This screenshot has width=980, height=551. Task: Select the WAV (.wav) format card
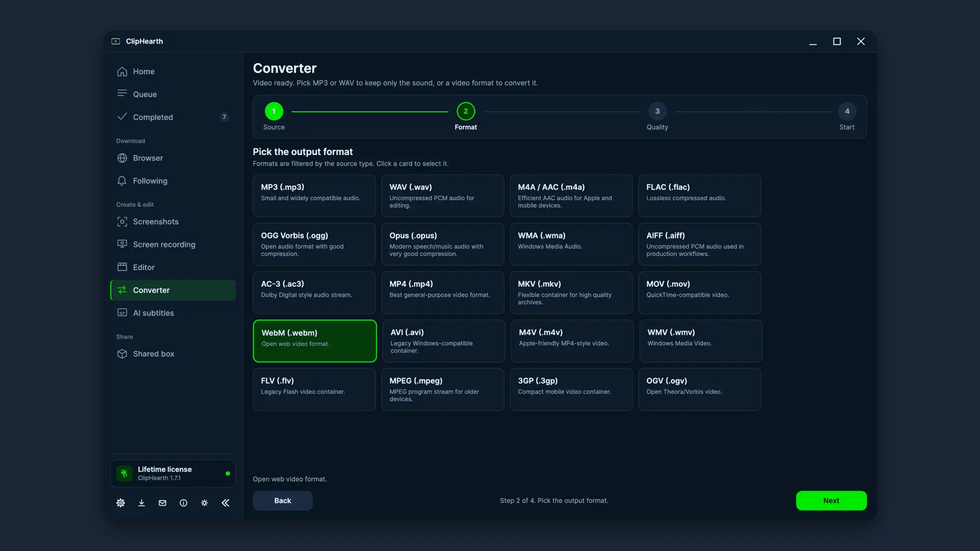443,196
